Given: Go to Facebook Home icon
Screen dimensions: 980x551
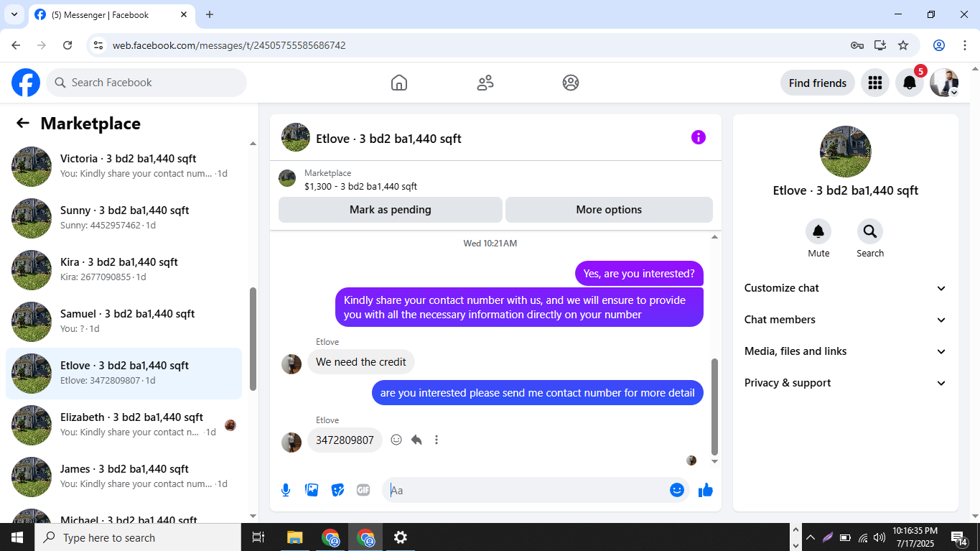Looking at the screenshot, I should click(399, 83).
